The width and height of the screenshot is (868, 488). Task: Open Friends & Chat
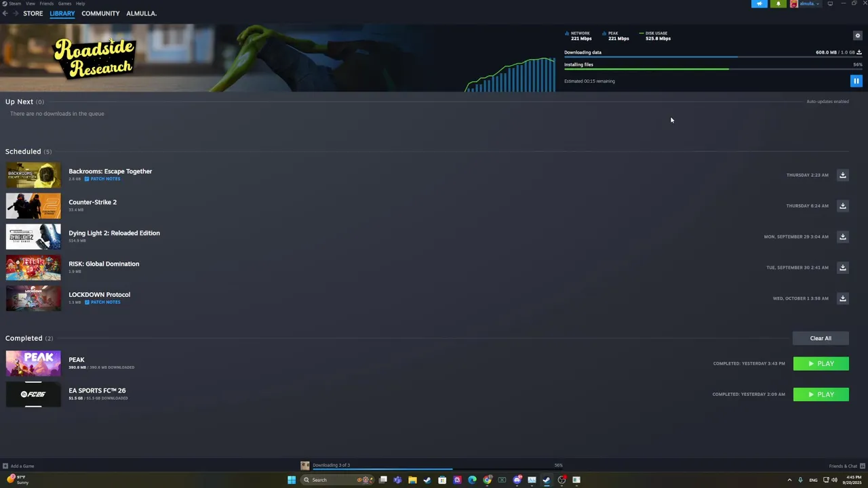click(846, 466)
